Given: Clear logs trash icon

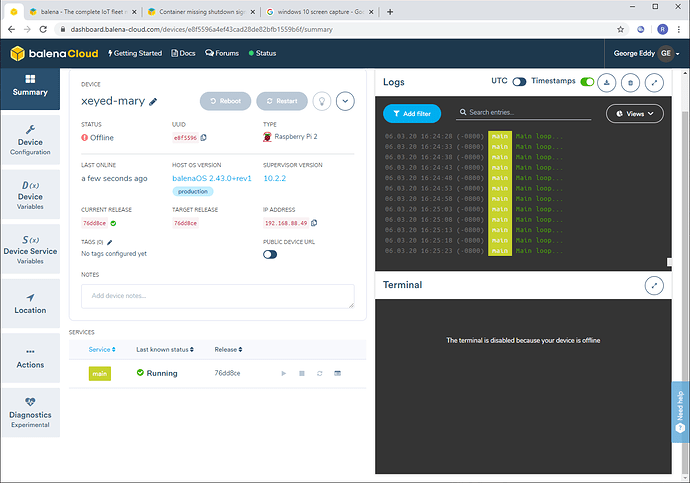Looking at the screenshot, I should [x=630, y=83].
